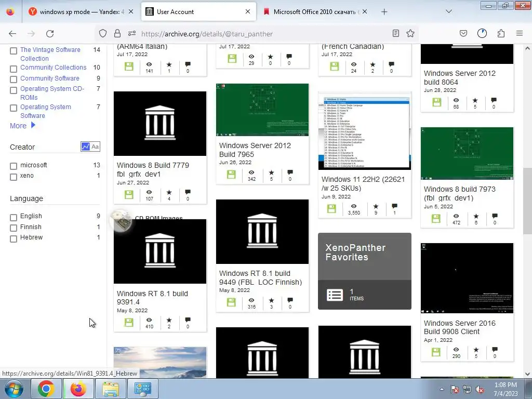
Task: List all tabs dropdown arrow
Action: point(449,11)
